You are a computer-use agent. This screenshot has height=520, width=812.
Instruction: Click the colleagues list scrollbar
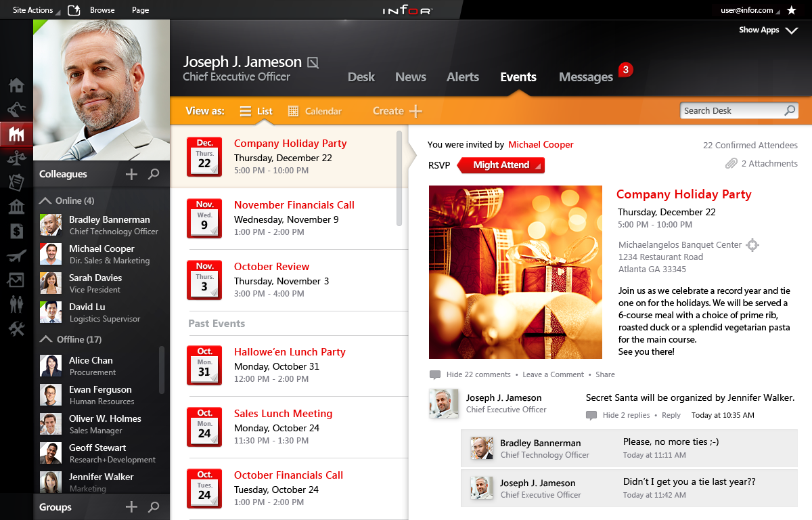tap(161, 370)
